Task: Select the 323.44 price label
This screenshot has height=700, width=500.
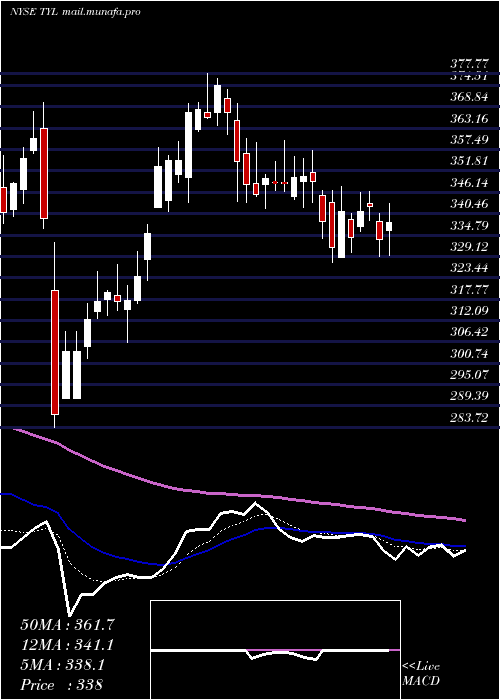Action: [469, 268]
